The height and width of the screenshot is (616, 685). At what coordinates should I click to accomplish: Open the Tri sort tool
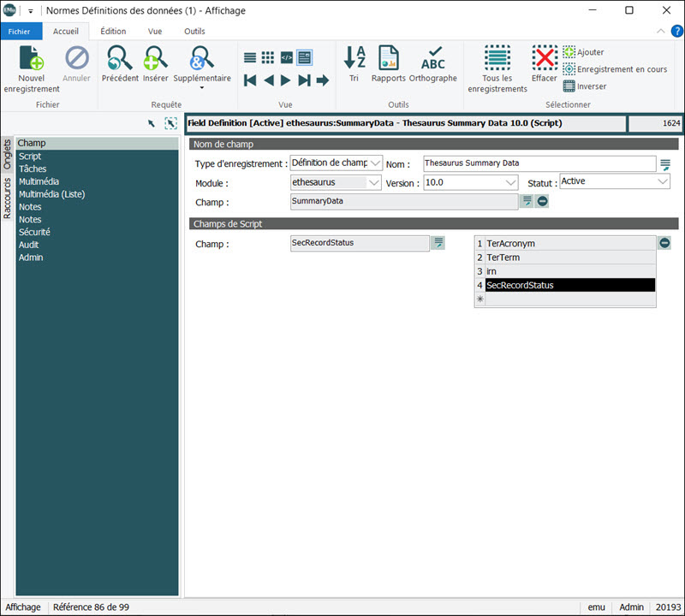click(354, 64)
